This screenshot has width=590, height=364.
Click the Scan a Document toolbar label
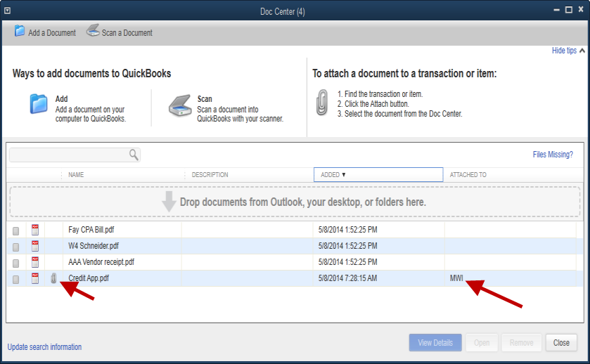tap(127, 33)
